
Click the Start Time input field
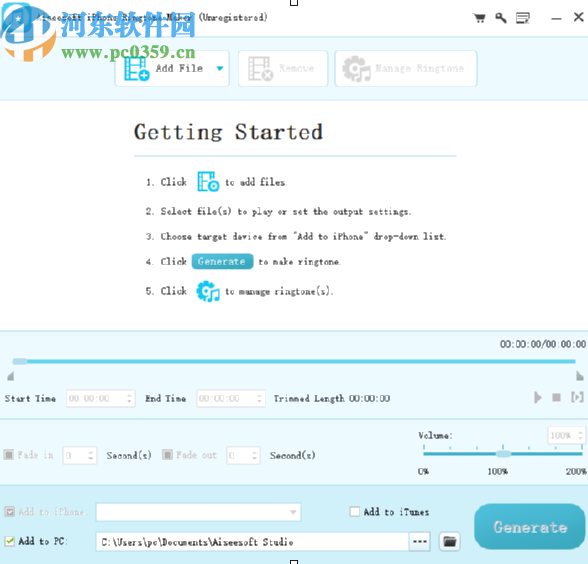(x=100, y=398)
